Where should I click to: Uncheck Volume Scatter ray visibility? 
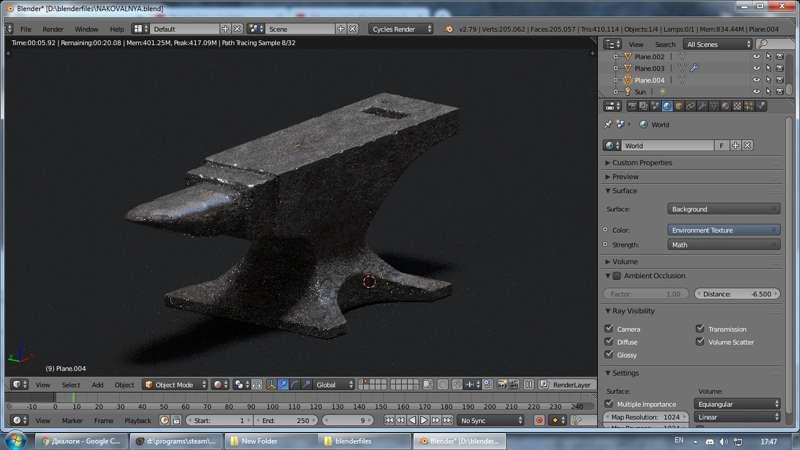click(x=700, y=341)
